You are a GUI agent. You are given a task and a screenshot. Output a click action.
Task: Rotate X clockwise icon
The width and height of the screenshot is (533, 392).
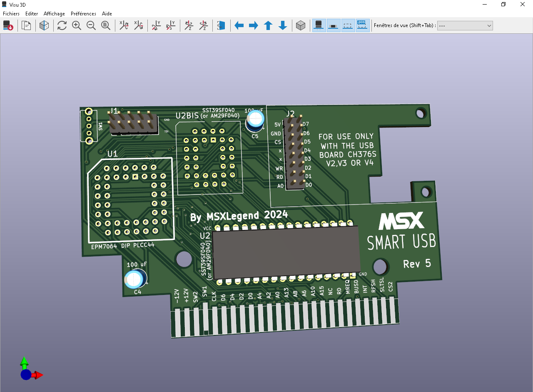pos(124,25)
